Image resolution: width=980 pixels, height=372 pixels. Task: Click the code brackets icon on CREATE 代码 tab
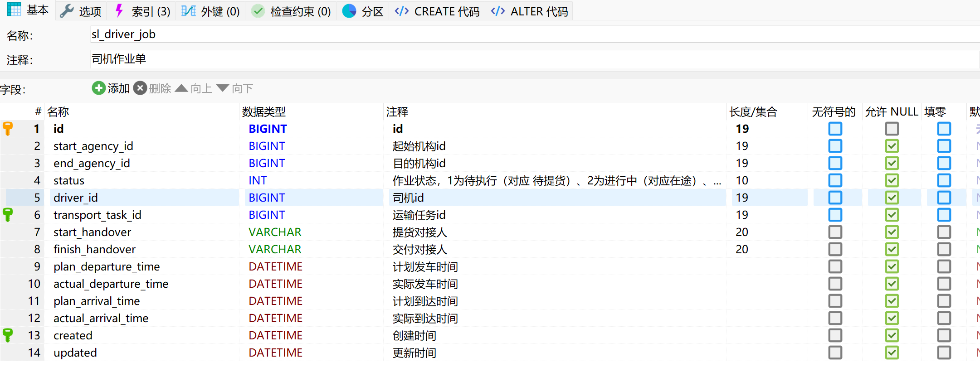click(x=402, y=11)
